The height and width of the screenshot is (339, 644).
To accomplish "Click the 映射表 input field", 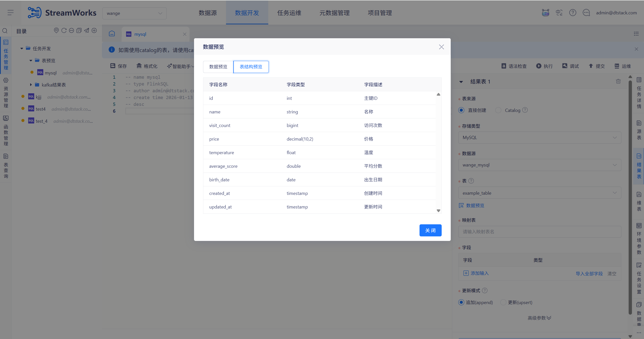I will 540,232.
